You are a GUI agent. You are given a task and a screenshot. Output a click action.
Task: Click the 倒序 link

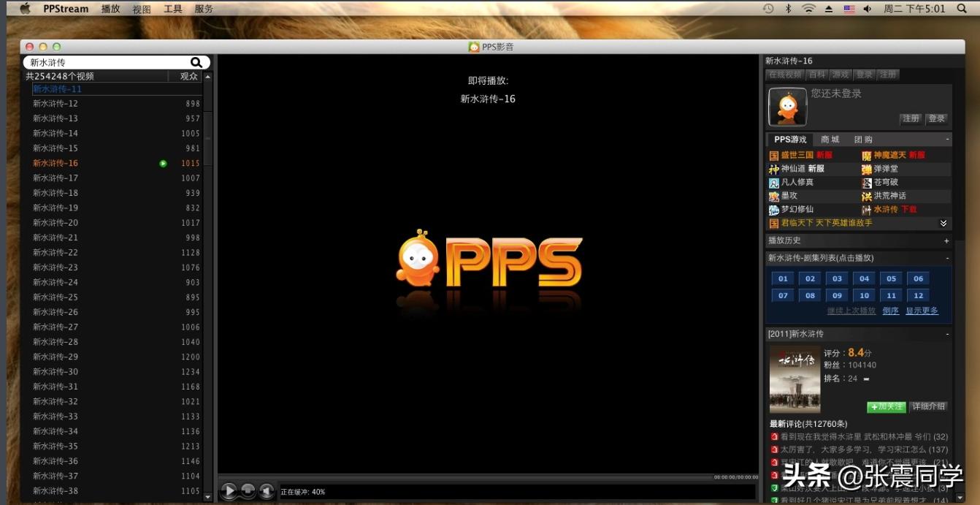click(890, 311)
